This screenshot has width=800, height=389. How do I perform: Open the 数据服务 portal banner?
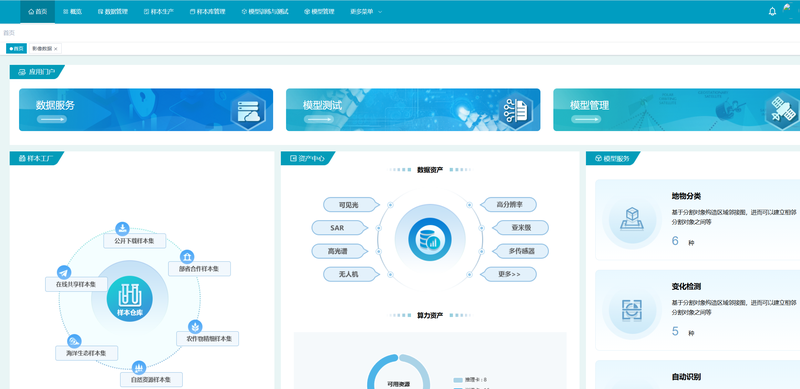[146, 110]
